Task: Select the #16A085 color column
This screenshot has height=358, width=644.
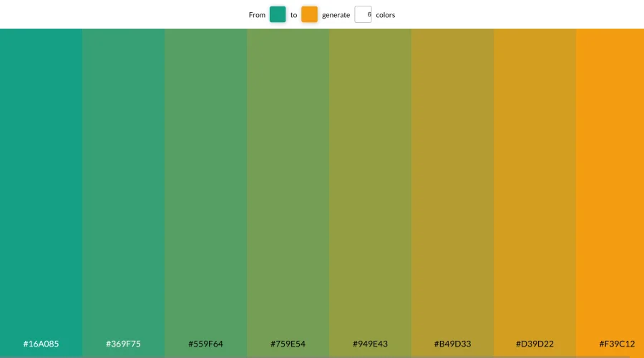Action: click(x=41, y=193)
